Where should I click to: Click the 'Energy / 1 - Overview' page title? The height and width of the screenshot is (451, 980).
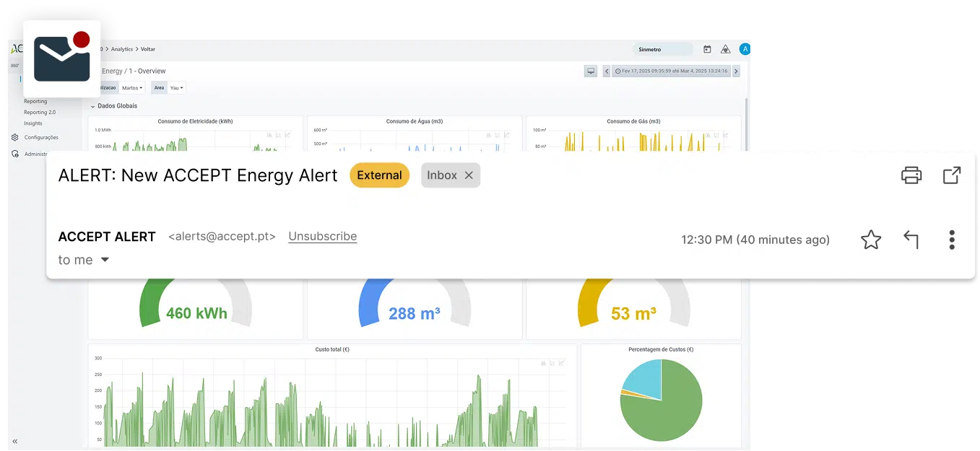pos(134,71)
